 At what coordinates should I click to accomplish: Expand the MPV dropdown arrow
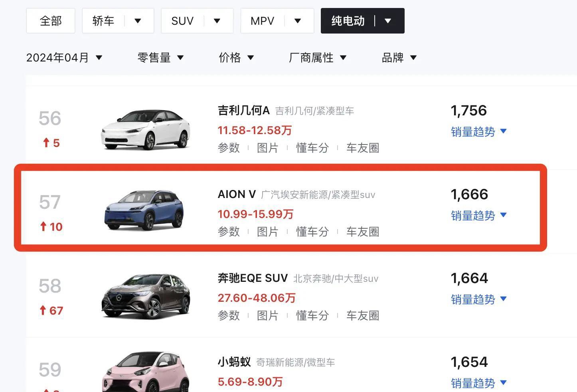(298, 21)
